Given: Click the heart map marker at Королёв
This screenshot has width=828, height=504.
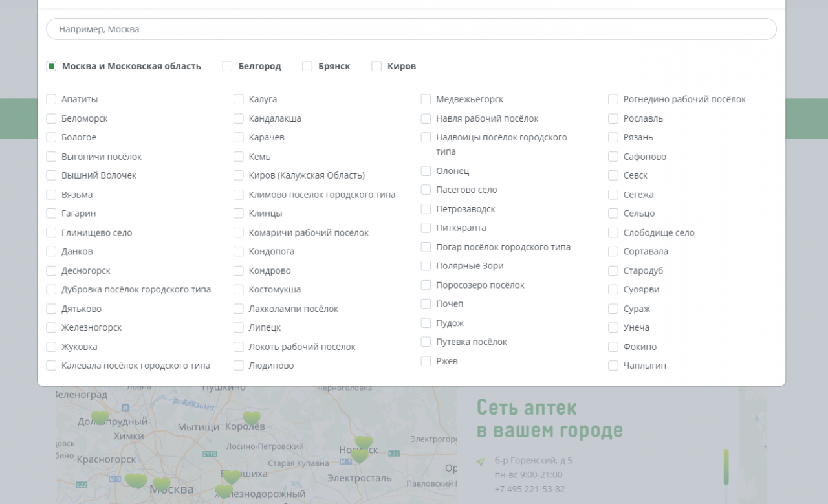Looking at the screenshot, I should pos(252,418).
